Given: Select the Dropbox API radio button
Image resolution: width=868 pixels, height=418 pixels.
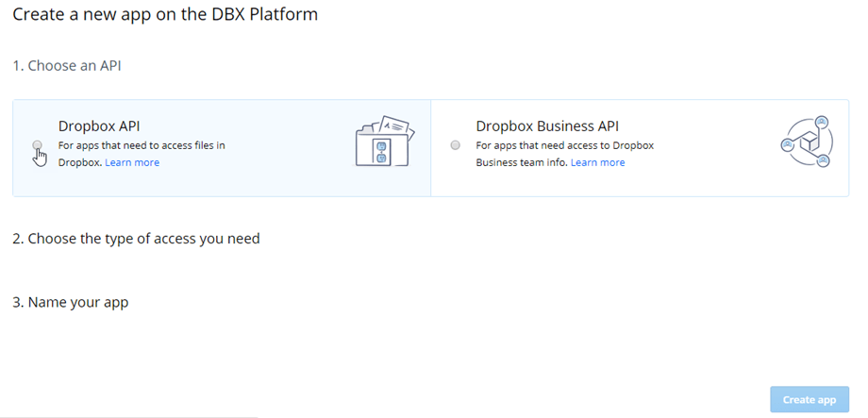Looking at the screenshot, I should click(38, 145).
